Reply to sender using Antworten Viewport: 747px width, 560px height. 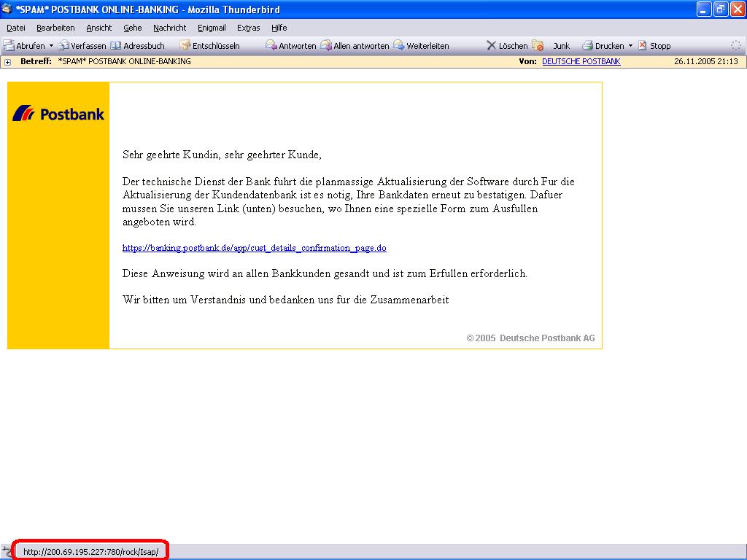point(291,46)
